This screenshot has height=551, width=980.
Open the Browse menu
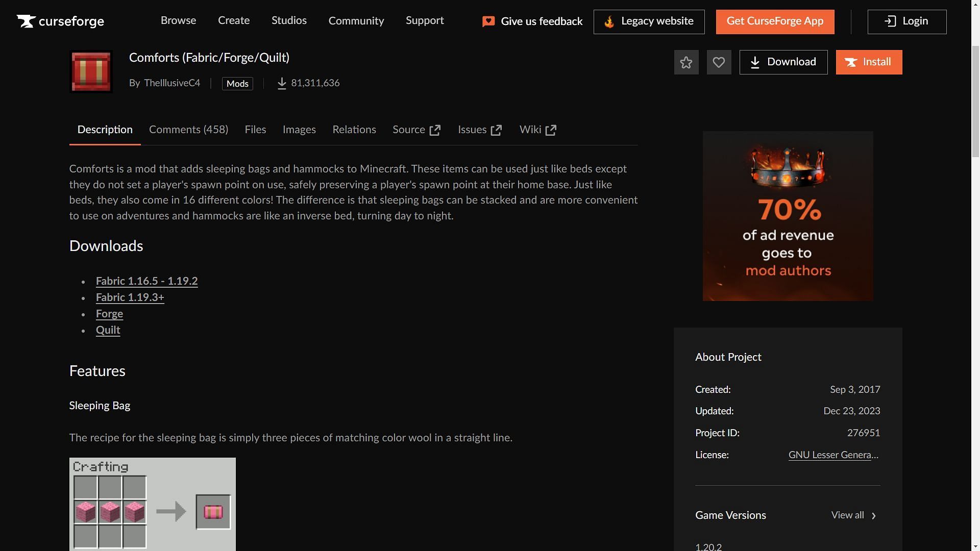coord(178,20)
